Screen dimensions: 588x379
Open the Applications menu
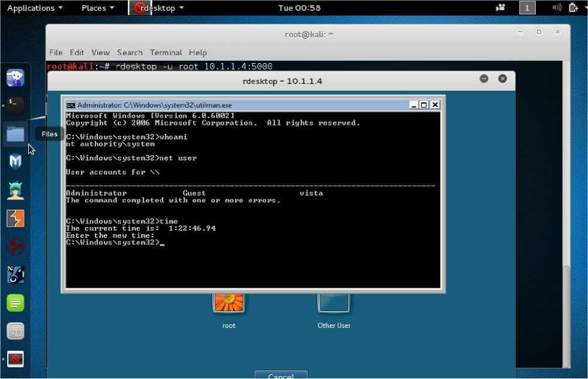pos(35,8)
